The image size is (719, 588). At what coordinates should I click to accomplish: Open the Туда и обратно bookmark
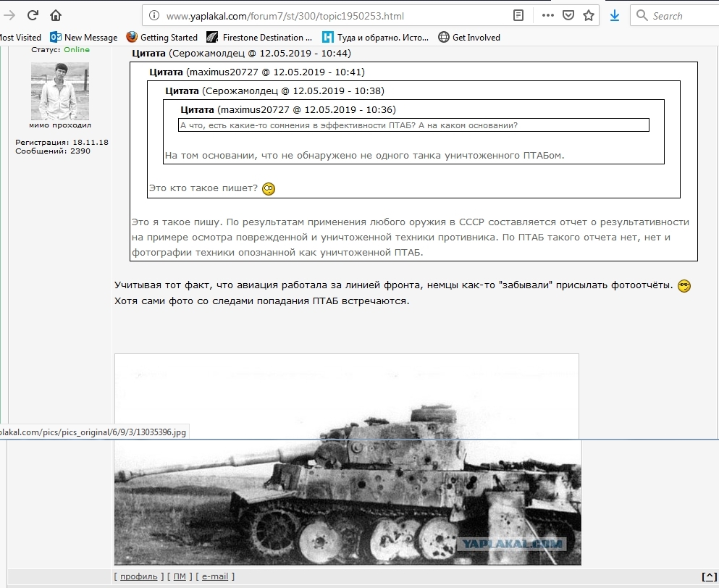click(x=375, y=38)
